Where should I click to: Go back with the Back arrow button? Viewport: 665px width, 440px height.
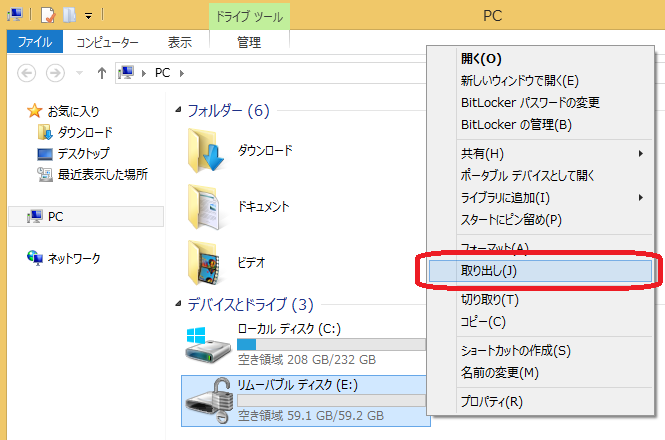26,73
